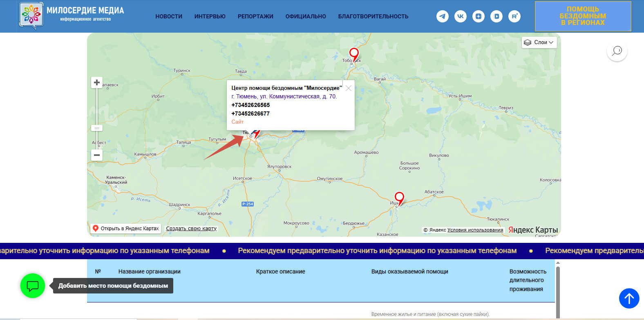Open the ИНТЕРВЬЮ menu item

click(x=210, y=17)
